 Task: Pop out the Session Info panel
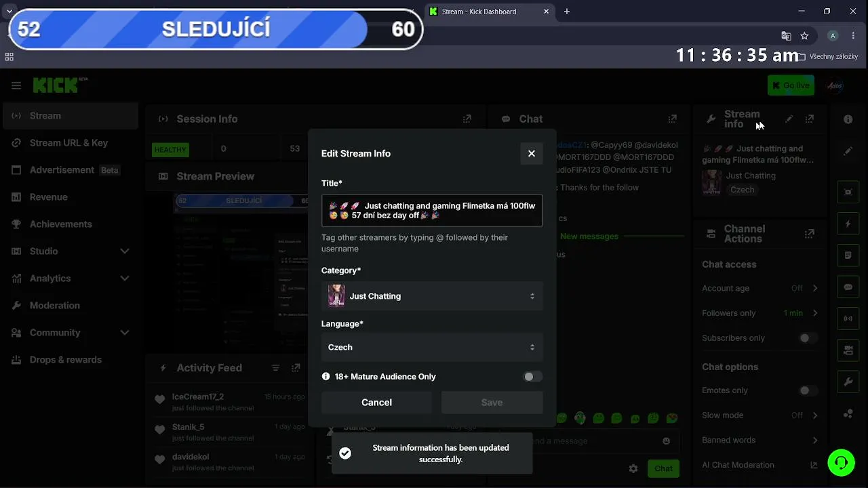coord(467,119)
